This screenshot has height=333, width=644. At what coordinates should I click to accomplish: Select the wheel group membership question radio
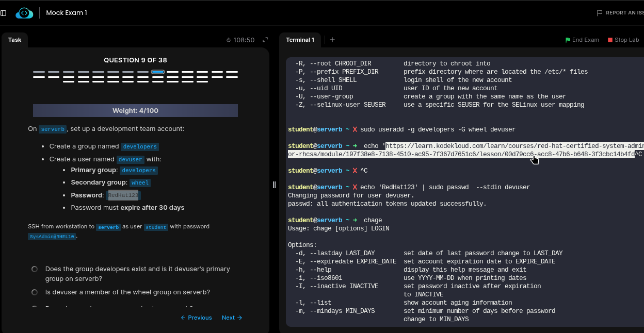pos(35,292)
